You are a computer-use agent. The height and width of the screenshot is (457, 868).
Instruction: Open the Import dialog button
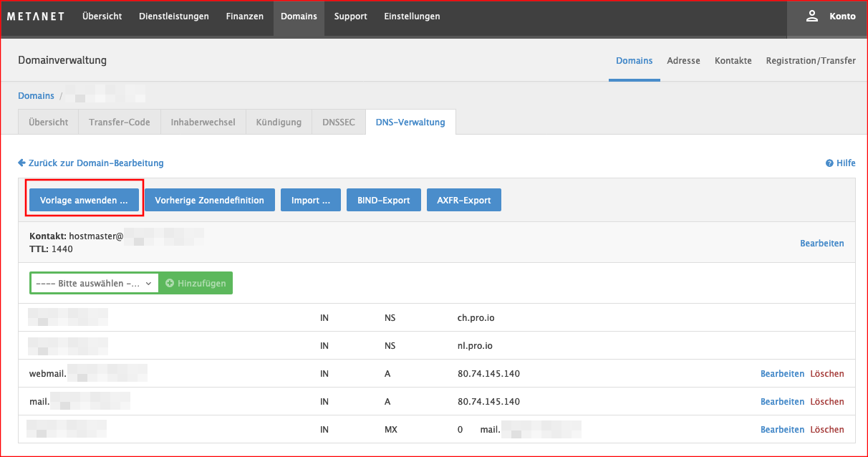(311, 200)
